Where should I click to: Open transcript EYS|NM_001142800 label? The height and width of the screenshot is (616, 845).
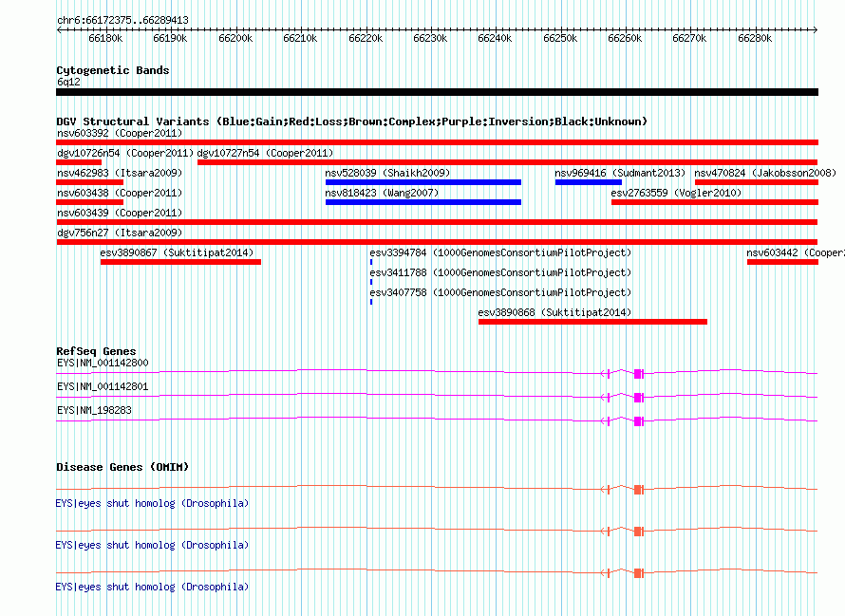coord(103,364)
